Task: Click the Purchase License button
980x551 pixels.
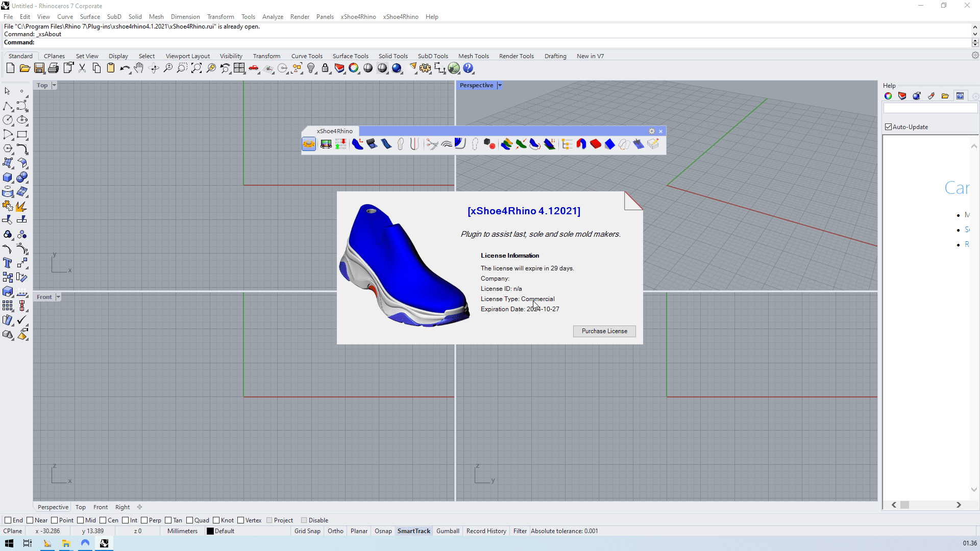Action: pos(604,331)
